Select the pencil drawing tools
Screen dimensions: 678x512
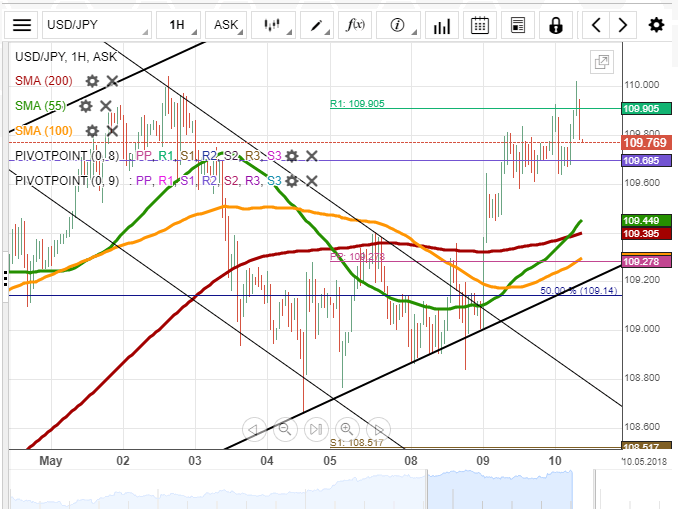coord(316,24)
